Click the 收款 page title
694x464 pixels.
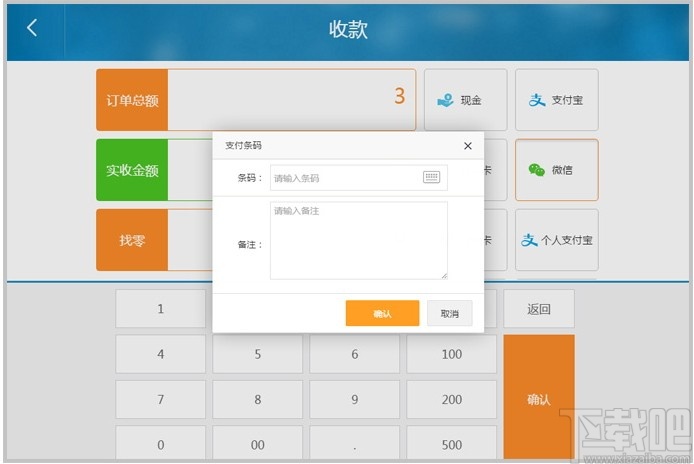pyautogui.click(x=348, y=29)
